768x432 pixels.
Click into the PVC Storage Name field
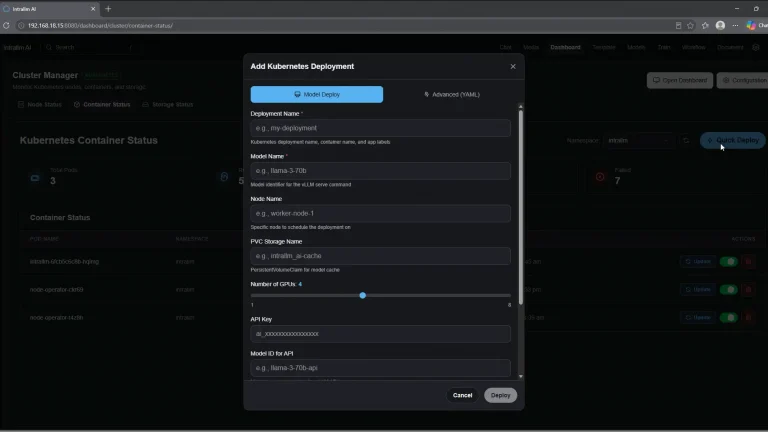tap(381, 256)
